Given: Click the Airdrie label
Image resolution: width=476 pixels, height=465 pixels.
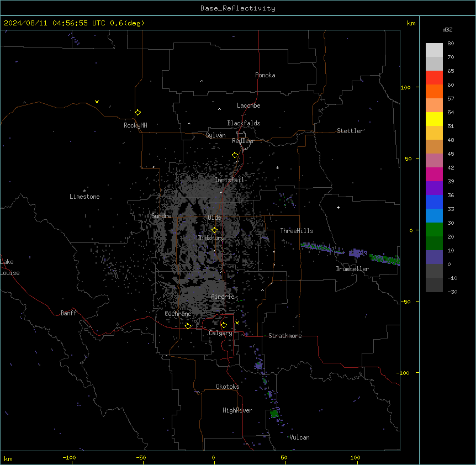Looking at the screenshot, I should pyautogui.click(x=223, y=297).
